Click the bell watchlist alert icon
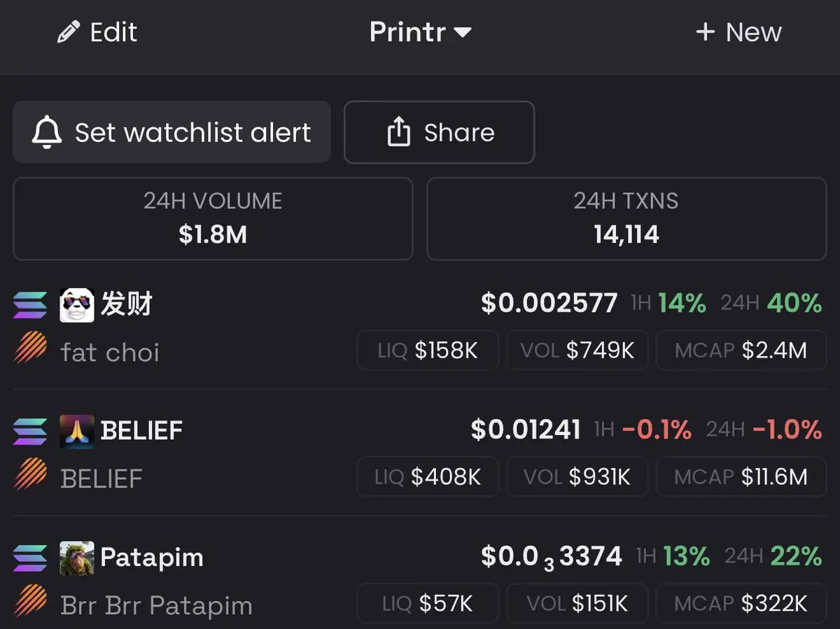840x629 pixels. [x=47, y=132]
